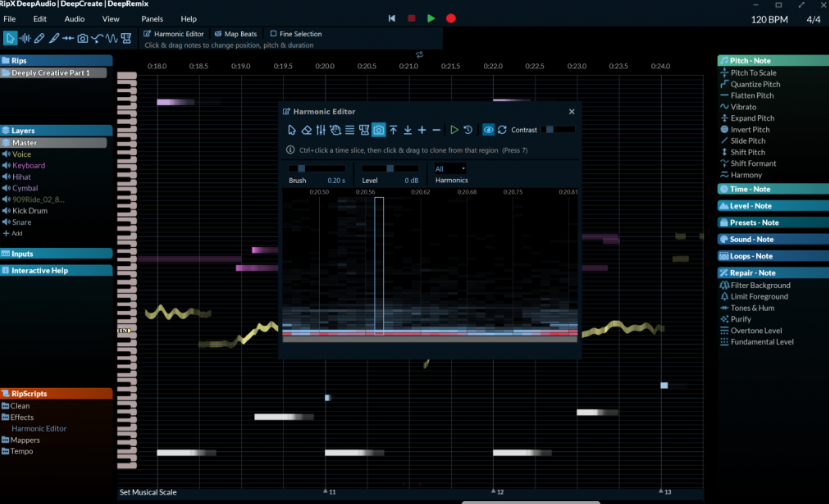Image resolution: width=829 pixels, height=504 pixels.
Task: Adjust the Contrast slider in Harmonic Editor
Action: click(x=558, y=130)
